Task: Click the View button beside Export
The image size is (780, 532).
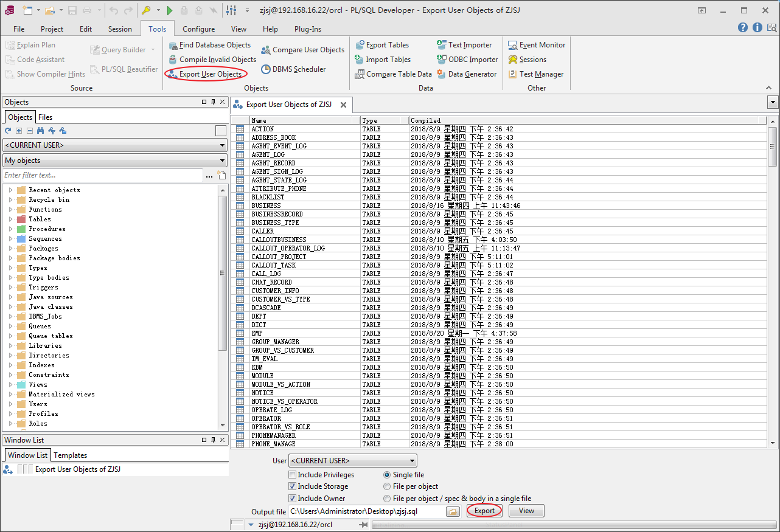Action: click(526, 511)
